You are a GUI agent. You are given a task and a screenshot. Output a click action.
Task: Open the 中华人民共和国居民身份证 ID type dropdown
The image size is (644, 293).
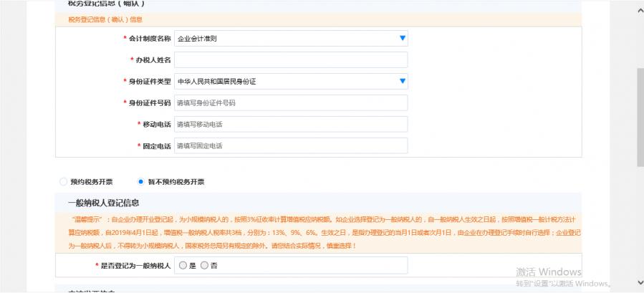click(x=287, y=81)
